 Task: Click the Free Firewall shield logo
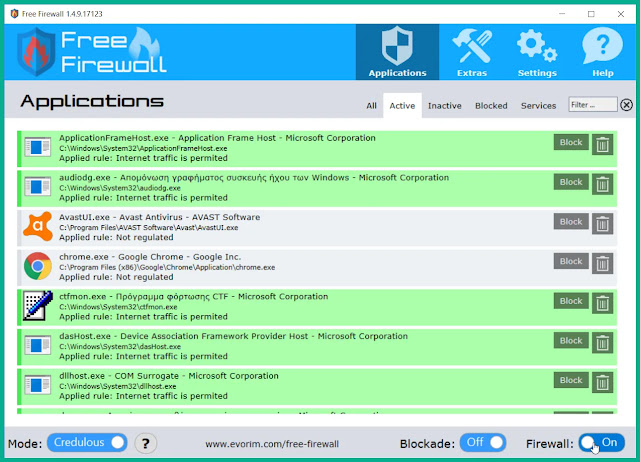click(36, 52)
